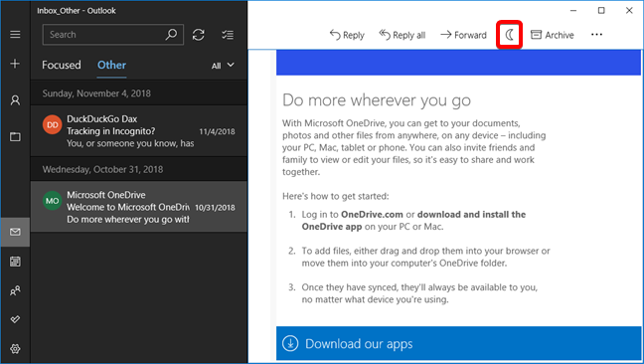Minimize the Outlook window
644x364 pixels.
573,11
